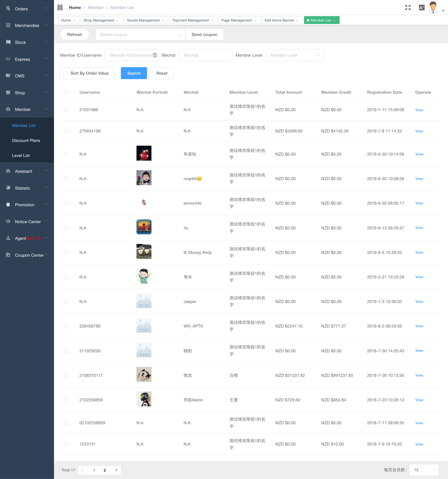This screenshot has height=479, width=448.
Task: View details for member 2108370117
Action: (419, 375)
